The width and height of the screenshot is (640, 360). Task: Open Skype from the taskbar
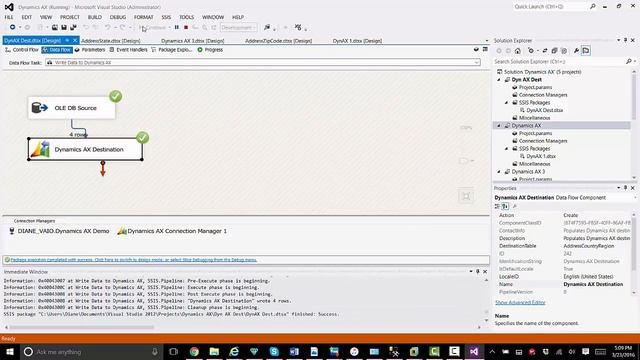[274, 351]
